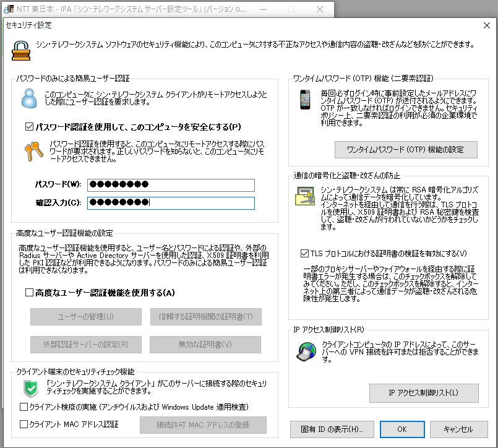The height and width of the screenshot is (448, 498).
Task: Open ワンタイムパスワード (OTP) 機能の設定
Action: [406, 150]
